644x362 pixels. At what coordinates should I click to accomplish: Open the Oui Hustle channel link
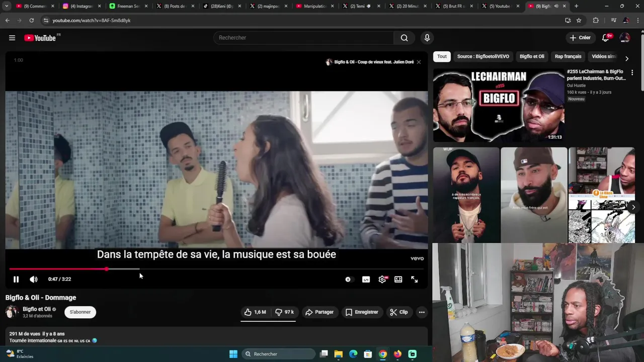(x=576, y=85)
